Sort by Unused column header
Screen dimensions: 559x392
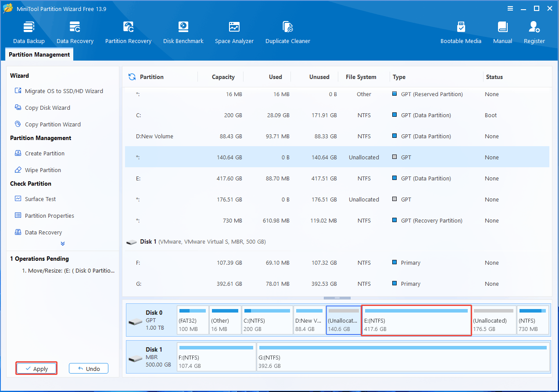click(319, 77)
